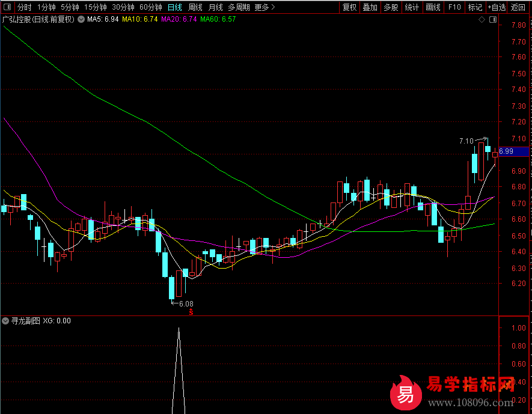Viewport: 532px width, 414px height.
Task: Toggle 复权 price adjustment
Action: pos(349,8)
